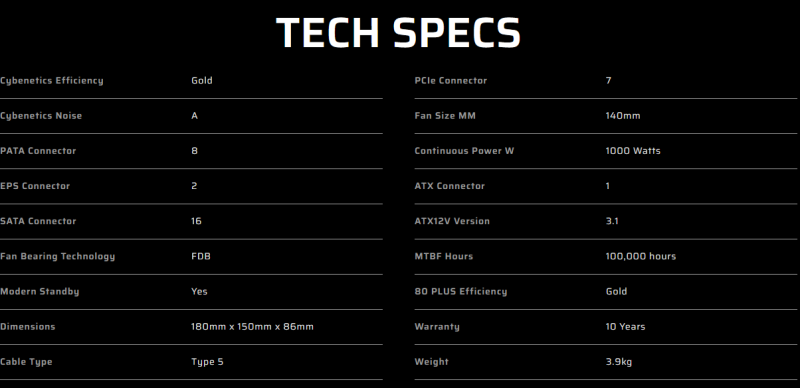800x388 pixels.
Task: Select the Cybenetics Efficiency label
Action: coord(52,81)
